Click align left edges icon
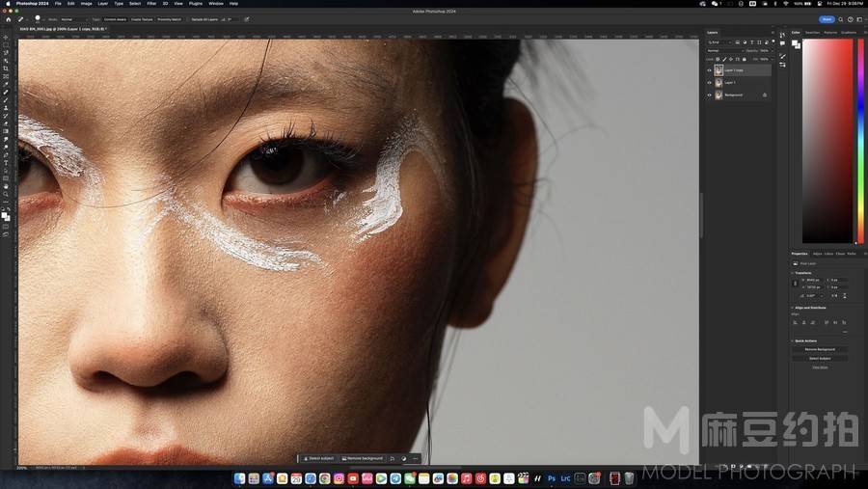Viewport: 868px width, 489px height. (x=795, y=322)
